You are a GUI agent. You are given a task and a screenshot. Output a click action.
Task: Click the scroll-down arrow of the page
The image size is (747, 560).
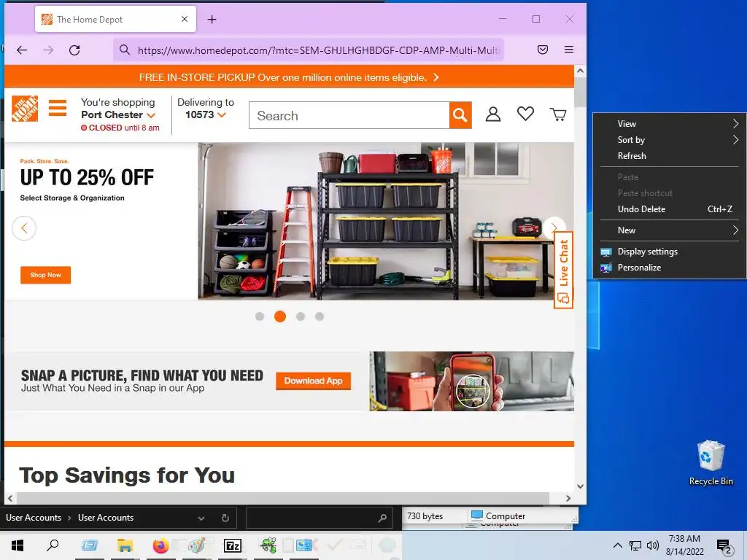tap(580, 486)
